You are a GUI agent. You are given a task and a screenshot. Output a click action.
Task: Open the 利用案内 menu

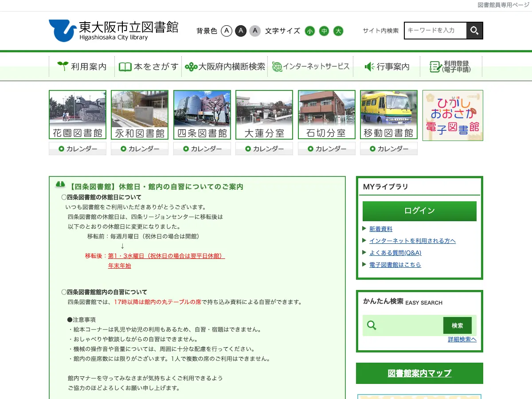pos(82,66)
